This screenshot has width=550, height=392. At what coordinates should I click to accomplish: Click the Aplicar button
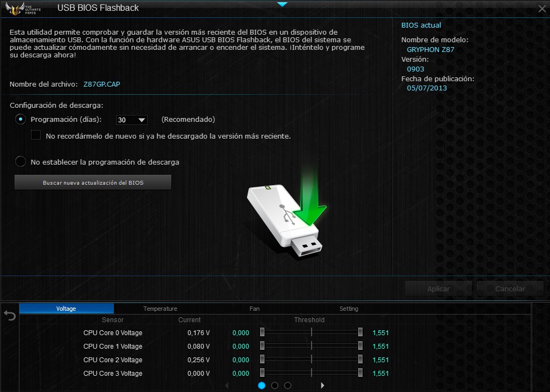click(x=438, y=289)
